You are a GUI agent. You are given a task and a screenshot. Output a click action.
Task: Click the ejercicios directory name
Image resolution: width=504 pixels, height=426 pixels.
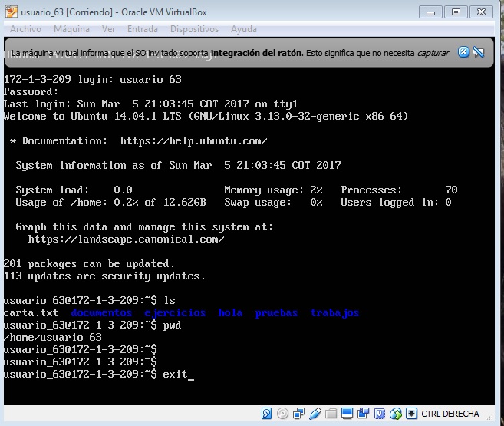(175, 313)
